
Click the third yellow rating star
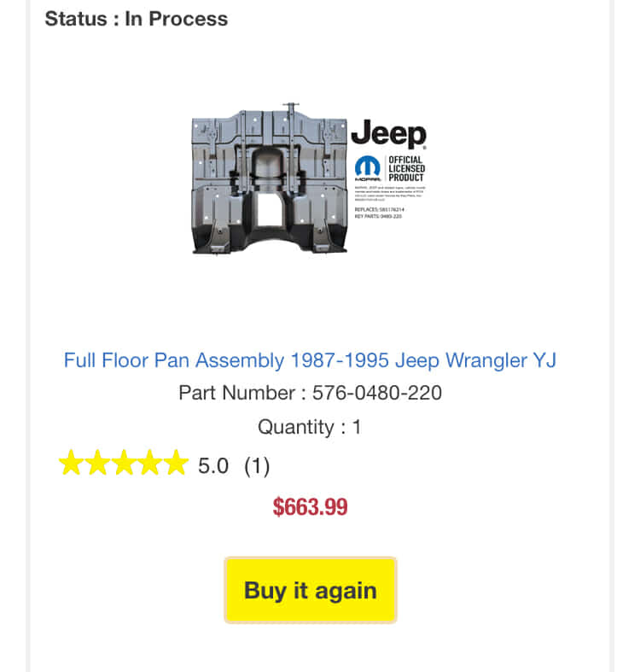pyautogui.click(x=123, y=464)
